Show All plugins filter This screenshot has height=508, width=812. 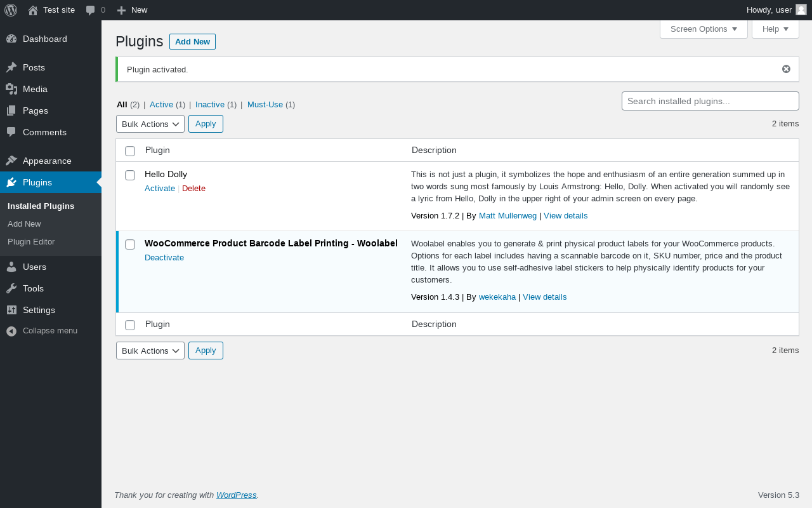pyautogui.click(x=122, y=104)
